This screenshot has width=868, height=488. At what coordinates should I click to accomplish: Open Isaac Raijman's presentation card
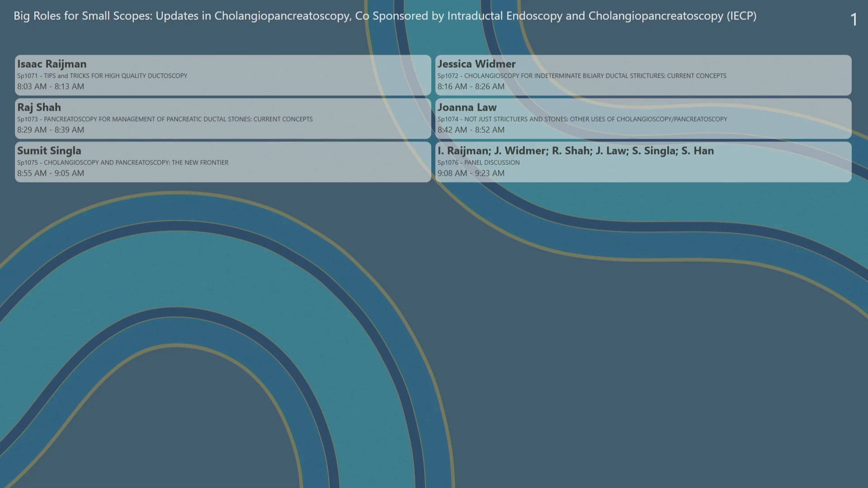click(223, 75)
